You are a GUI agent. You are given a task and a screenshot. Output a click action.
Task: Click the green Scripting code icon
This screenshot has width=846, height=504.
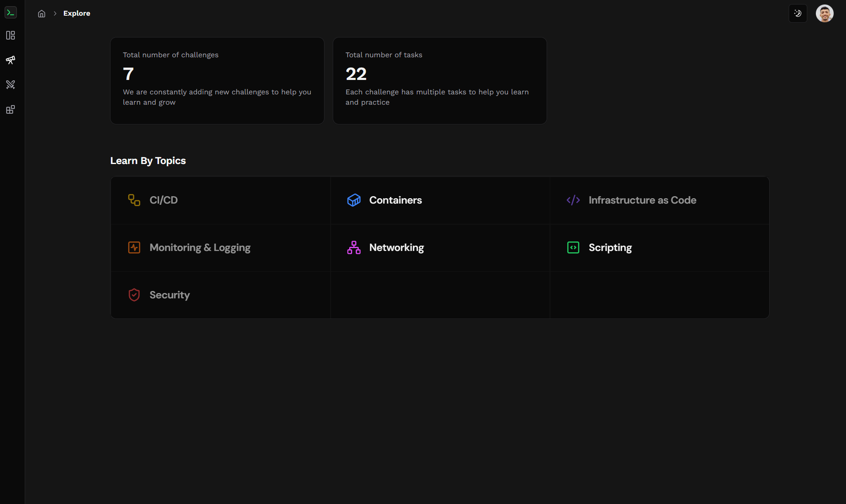point(573,248)
